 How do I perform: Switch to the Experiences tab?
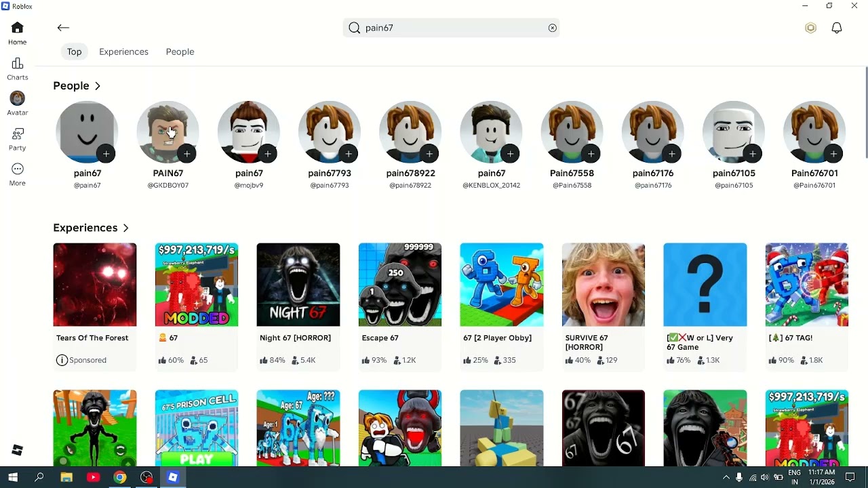(123, 52)
